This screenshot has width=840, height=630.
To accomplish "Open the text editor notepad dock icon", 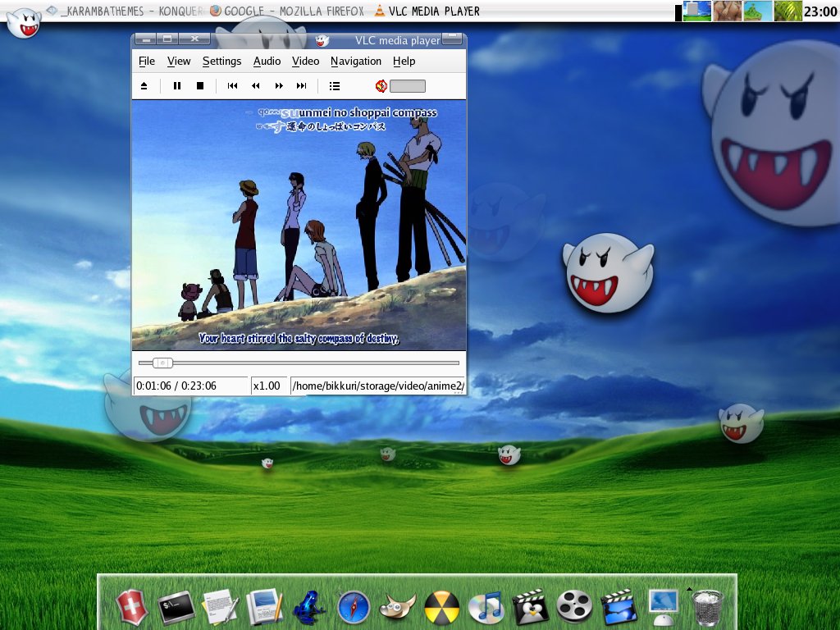I will tap(220, 607).
